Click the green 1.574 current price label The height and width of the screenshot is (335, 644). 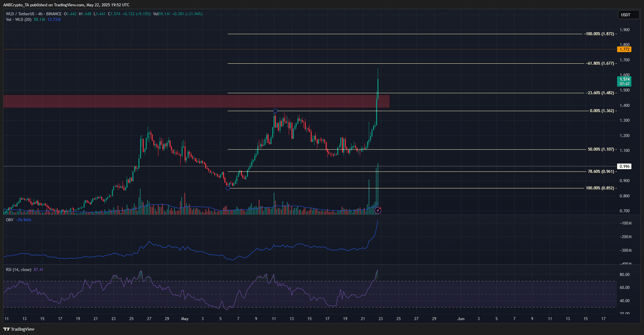(x=624, y=81)
